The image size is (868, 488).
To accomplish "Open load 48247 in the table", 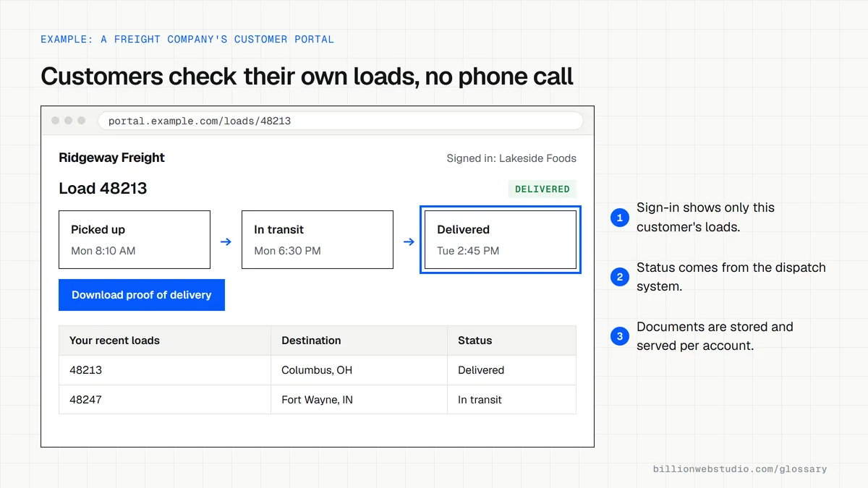I will point(85,400).
